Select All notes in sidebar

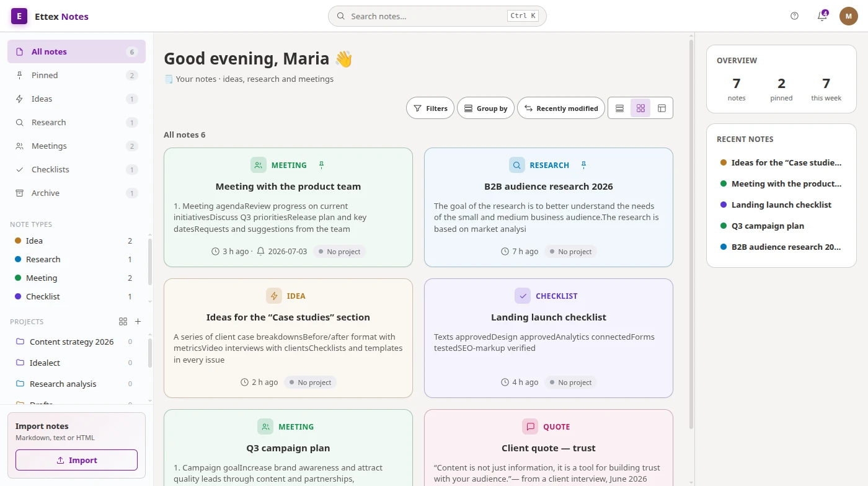[76, 51]
